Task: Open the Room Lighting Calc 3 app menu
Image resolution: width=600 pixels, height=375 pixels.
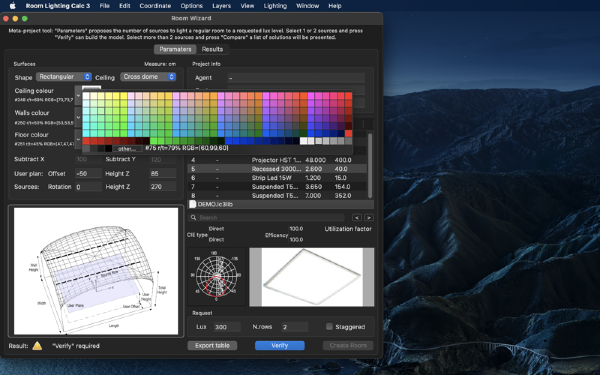Action: [58, 6]
